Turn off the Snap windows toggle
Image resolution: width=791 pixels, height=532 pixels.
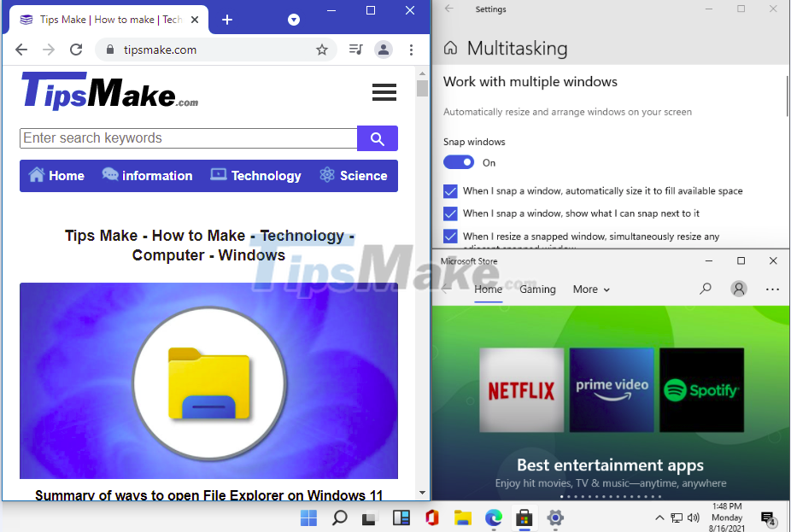pyautogui.click(x=458, y=161)
